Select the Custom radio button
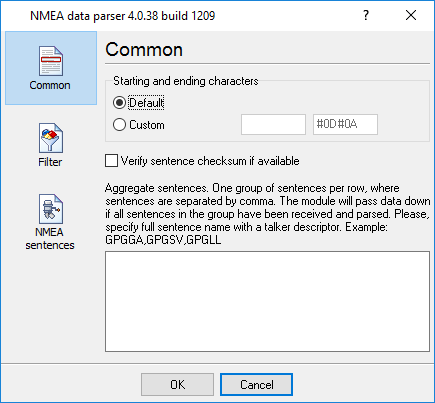Image resolution: width=435 pixels, height=403 pixels. (x=119, y=125)
